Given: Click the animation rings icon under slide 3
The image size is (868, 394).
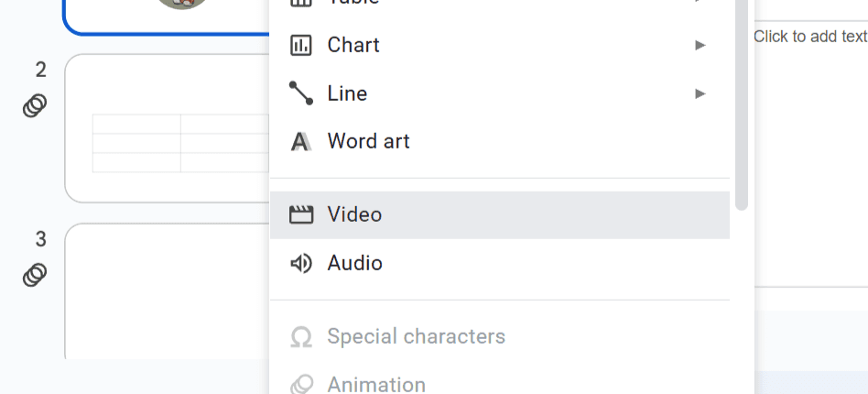Looking at the screenshot, I should click(35, 275).
